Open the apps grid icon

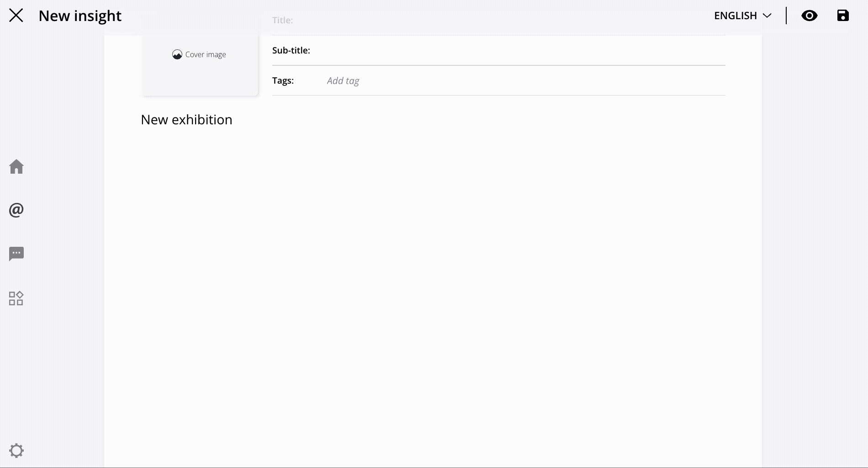coord(16,298)
